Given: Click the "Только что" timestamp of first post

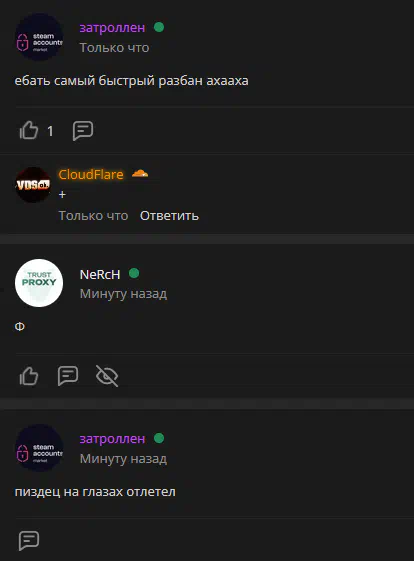Looking at the screenshot, I should [114, 48].
